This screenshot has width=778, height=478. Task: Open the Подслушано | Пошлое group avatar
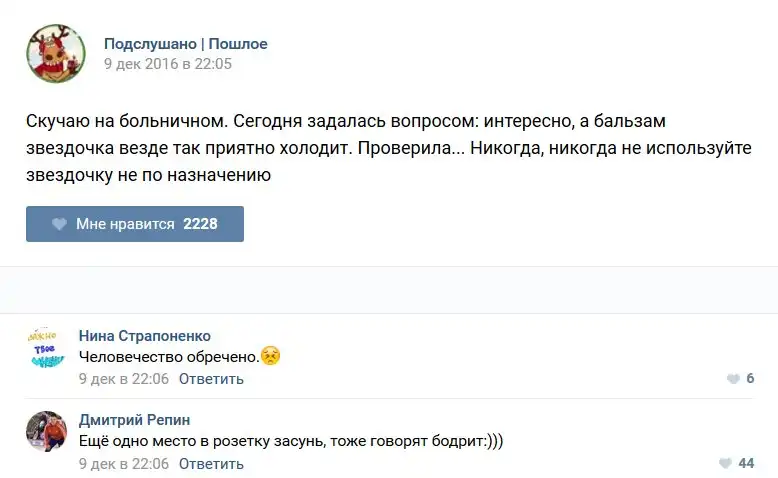[x=55, y=53]
